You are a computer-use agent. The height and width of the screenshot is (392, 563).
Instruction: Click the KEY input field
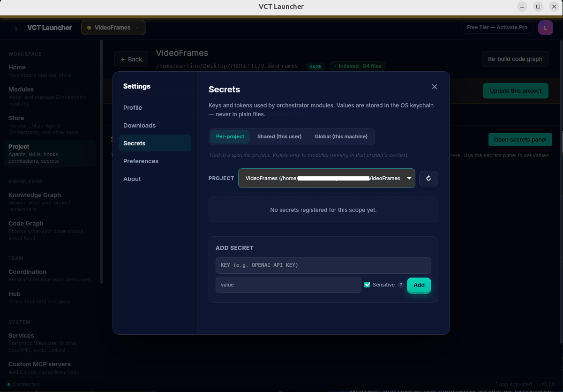pyautogui.click(x=323, y=265)
